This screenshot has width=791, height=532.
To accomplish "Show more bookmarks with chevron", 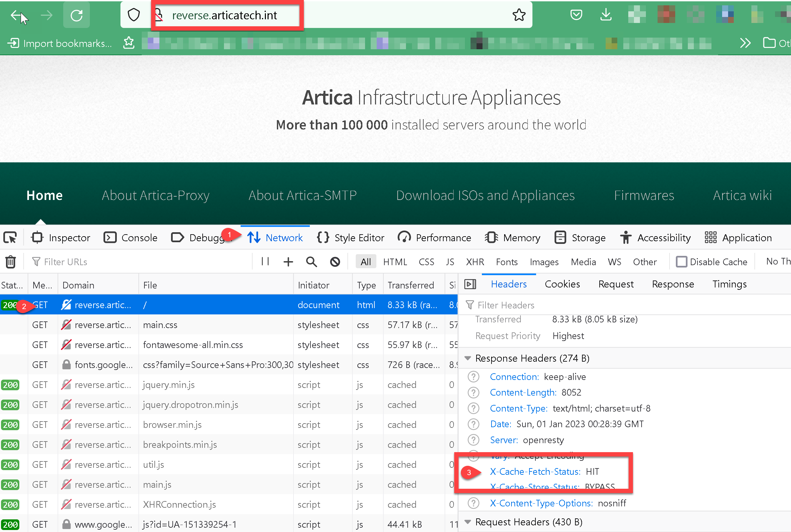I will click(745, 44).
